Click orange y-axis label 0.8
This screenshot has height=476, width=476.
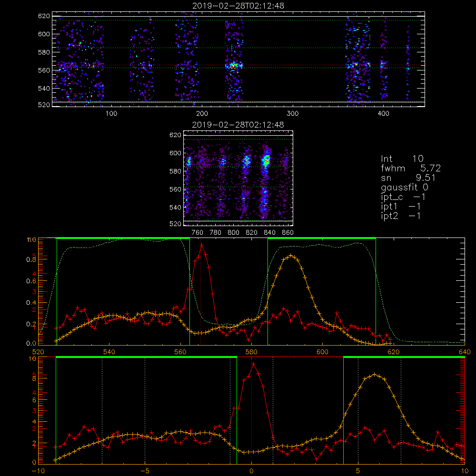pyautogui.click(x=31, y=259)
